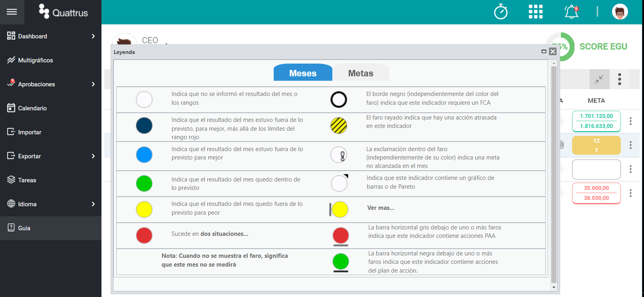The height and width of the screenshot is (297, 644).
Task: Click the Importar arrow icon
Action: tap(11, 132)
